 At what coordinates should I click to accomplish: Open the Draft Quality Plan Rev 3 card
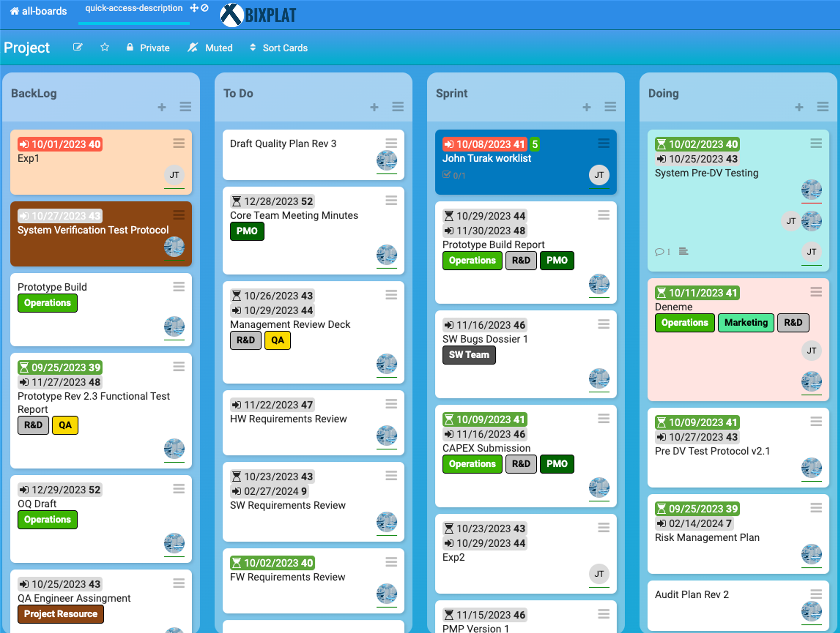283,144
